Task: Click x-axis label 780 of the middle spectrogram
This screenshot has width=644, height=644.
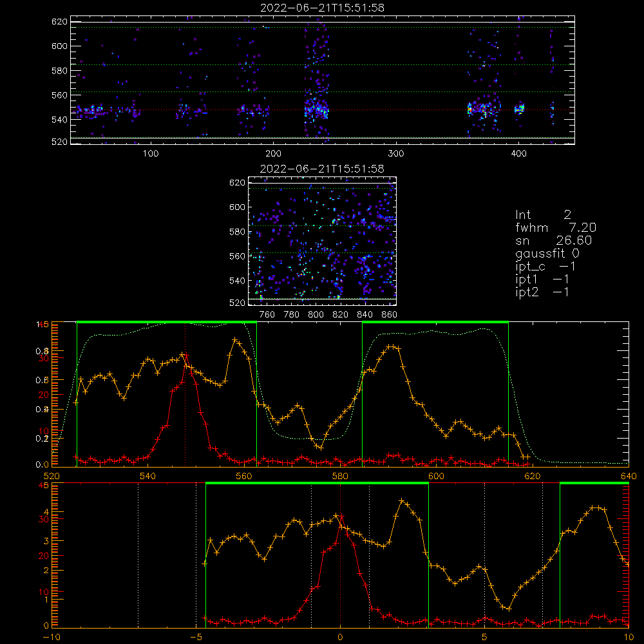Action: [292, 315]
